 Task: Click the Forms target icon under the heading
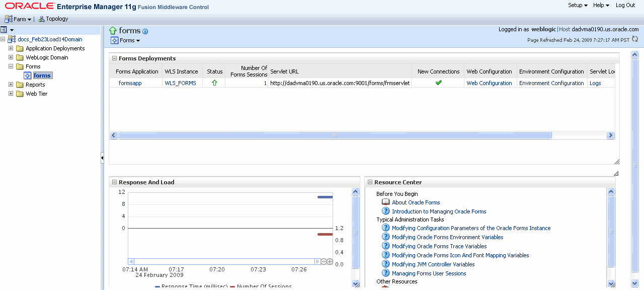click(x=114, y=40)
